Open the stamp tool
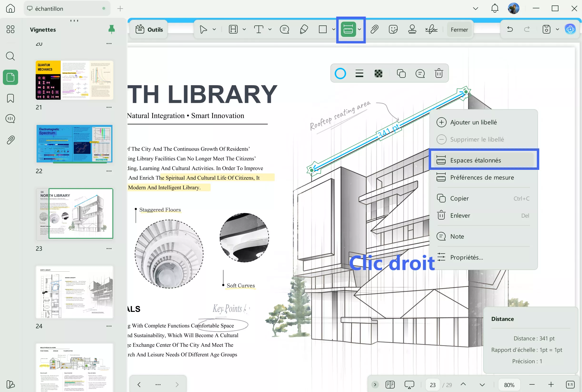Viewport: 582px width, 392px height. tap(412, 29)
